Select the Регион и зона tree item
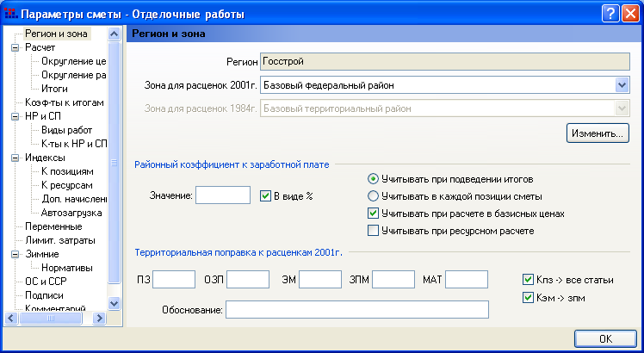 (56, 34)
